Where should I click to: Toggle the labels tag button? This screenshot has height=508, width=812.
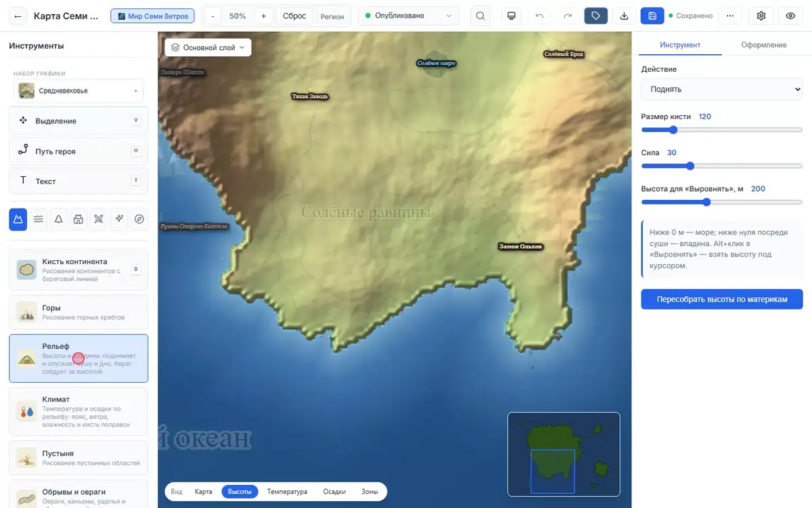(x=595, y=16)
